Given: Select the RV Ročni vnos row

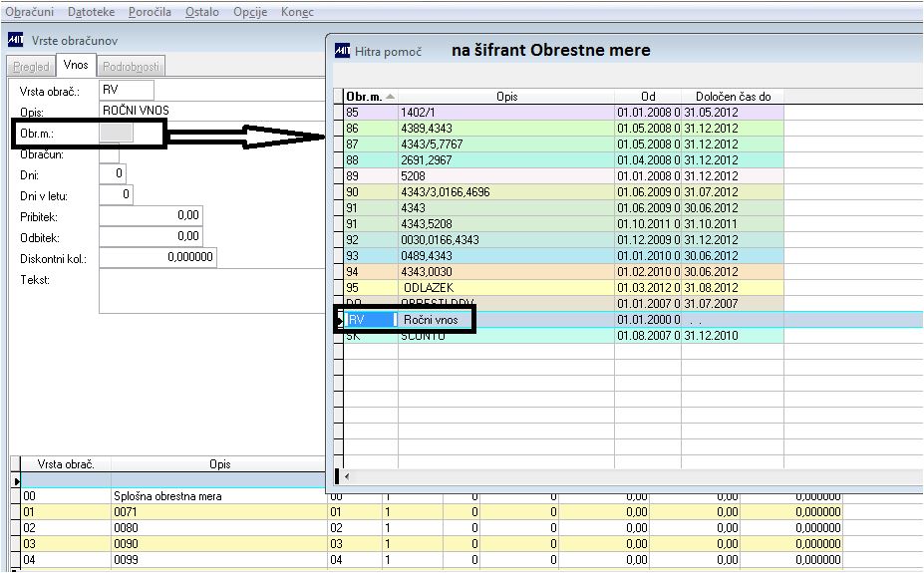Looking at the screenshot, I should click(632, 320).
